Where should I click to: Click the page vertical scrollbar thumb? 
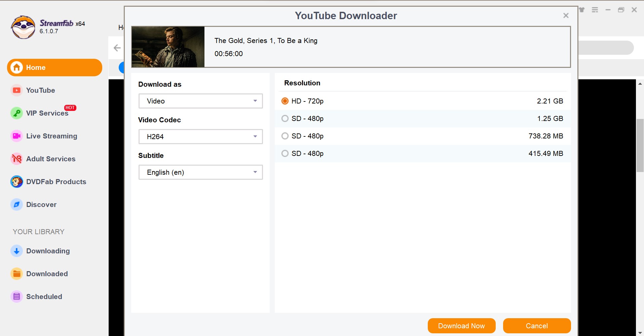click(640, 145)
